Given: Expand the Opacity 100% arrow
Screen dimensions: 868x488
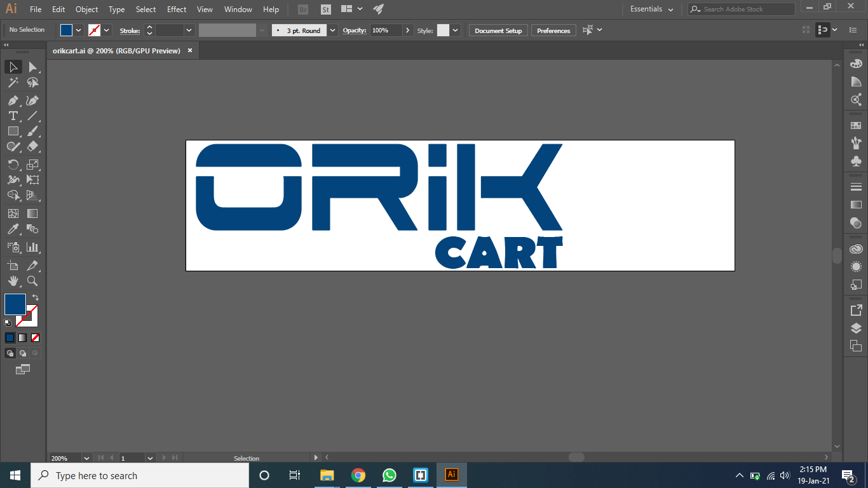Looking at the screenshot, I should [408, 30].
